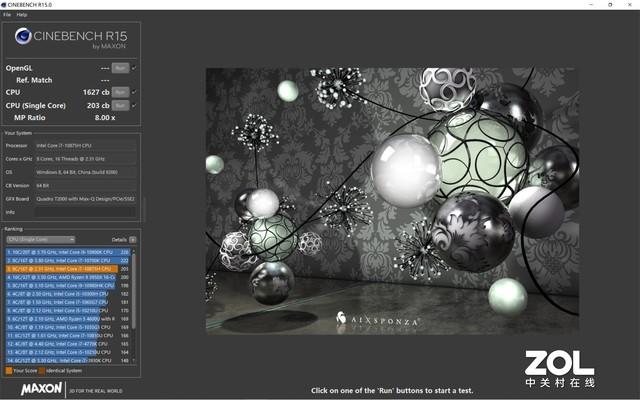Click the CB Version 64 Bit field
Image resolution: width=640 pixels, height=400 pixels.
85,186
